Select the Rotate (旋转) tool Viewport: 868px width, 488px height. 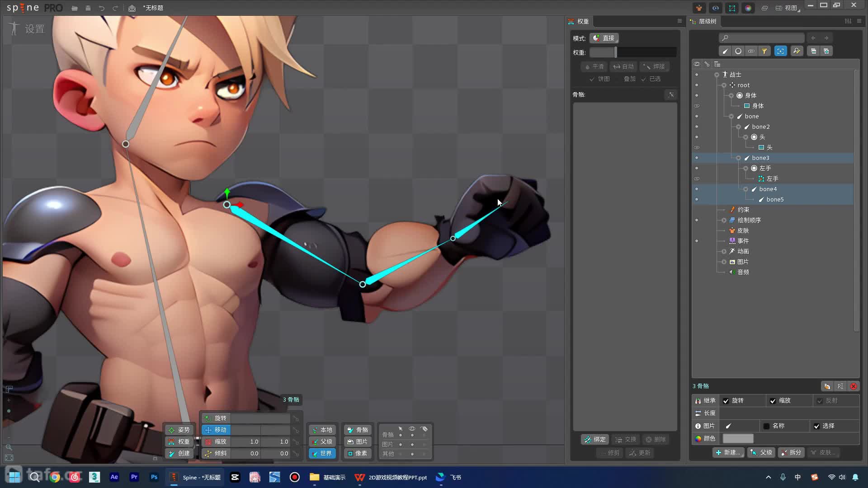pyautogui.click(x=216, y=418)
